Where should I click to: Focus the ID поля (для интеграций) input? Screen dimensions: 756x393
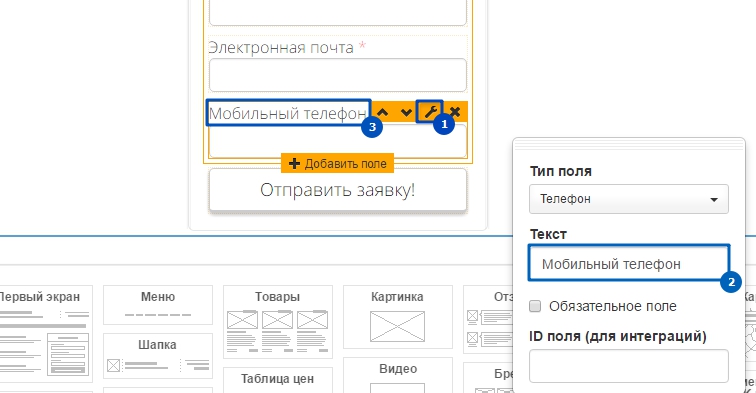629,366
